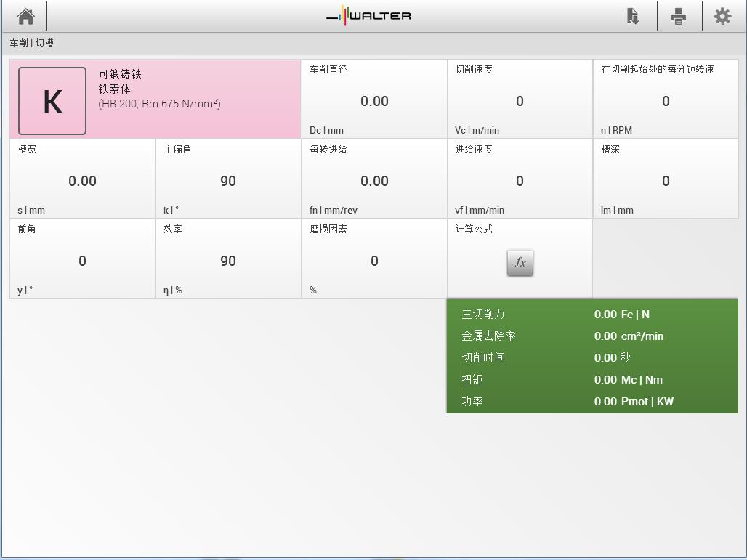Click the export/download document icon
Screen dimensions: 747x560
(x=633, y=16)
